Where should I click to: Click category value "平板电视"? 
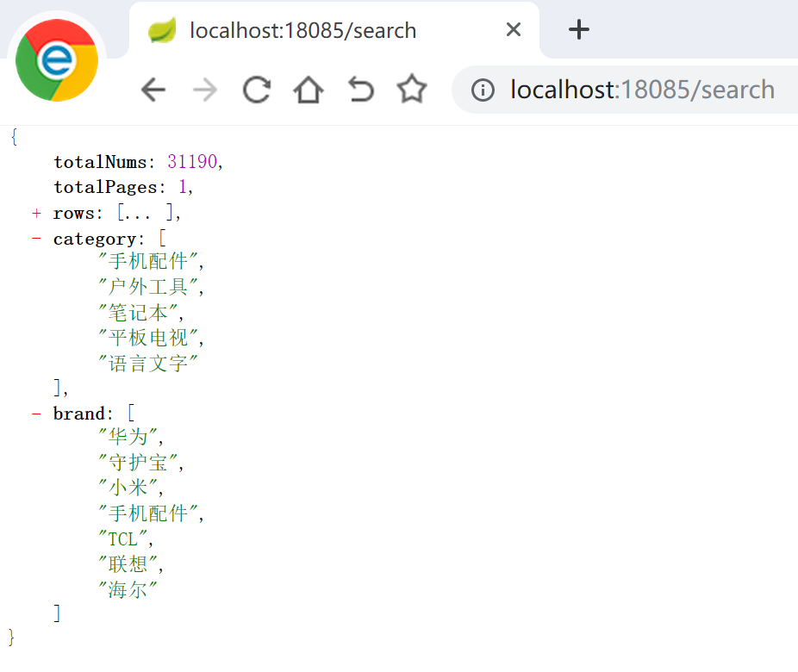[x=148, y=338]
